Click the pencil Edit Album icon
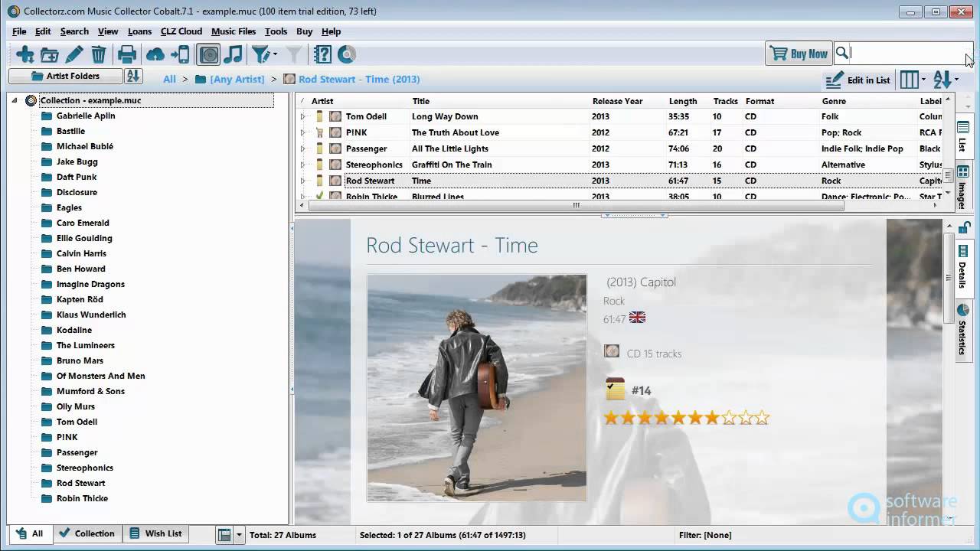Screen dimensions: 980x551 [74, 54]
